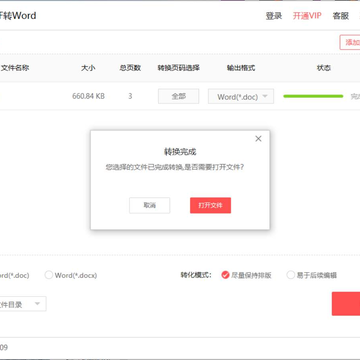Click the 转换完成 dialog title
Image resolution: width=360 pixels, height=360 pixels.
(180, 152)
